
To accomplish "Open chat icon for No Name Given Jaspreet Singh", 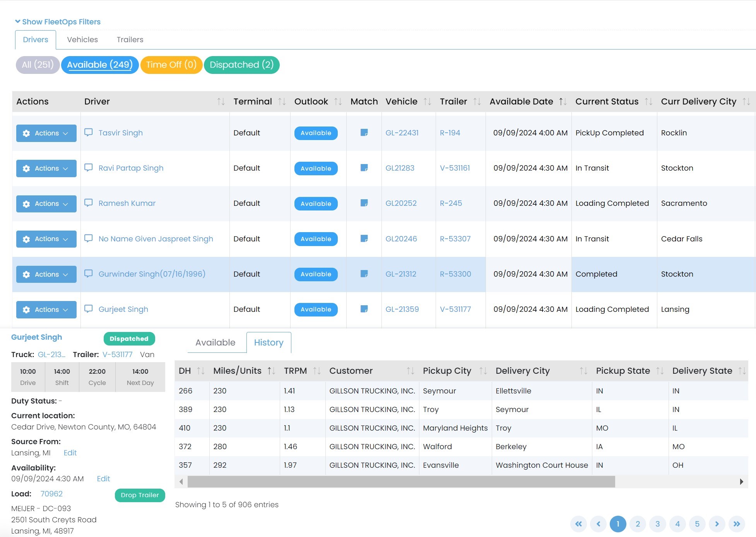I will click(x=89, y=238).
